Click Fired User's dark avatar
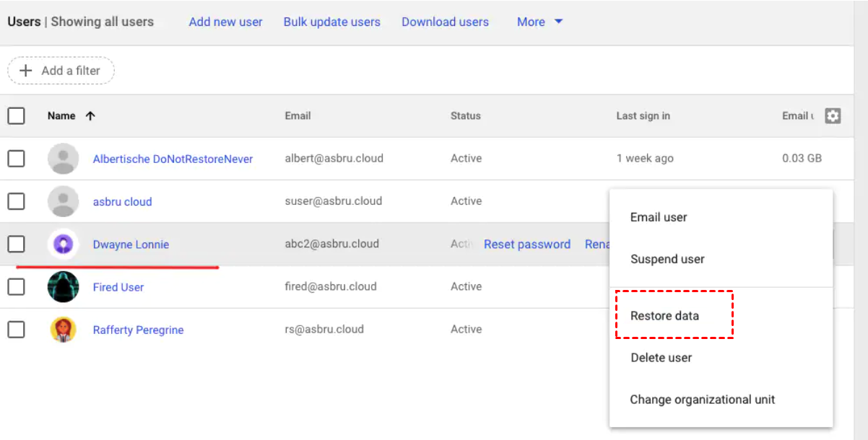The width and height of the screenshot is (868, 440). pos(64,287)
